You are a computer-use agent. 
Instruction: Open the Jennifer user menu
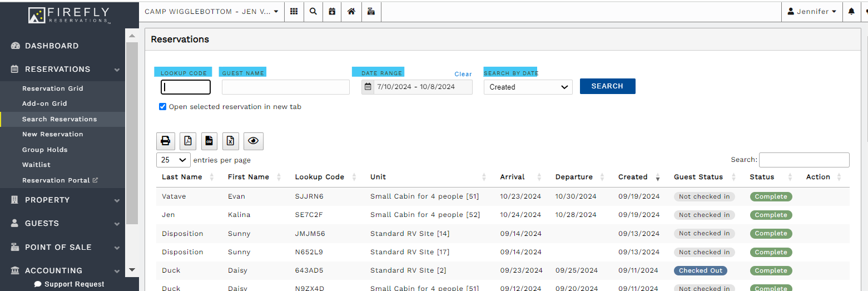[812, 11]
